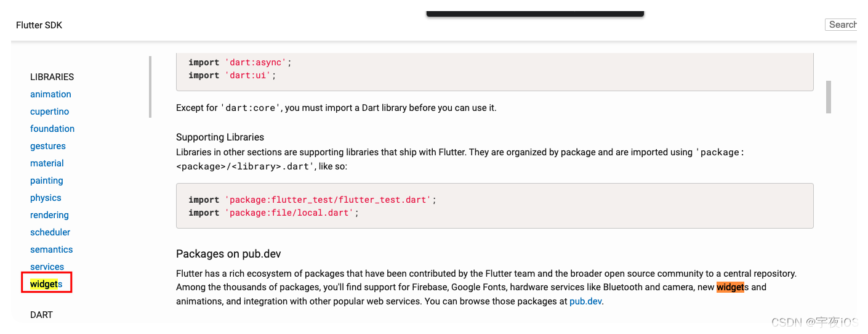Click the highlighted orange 'widget' word

pos(730,287)
